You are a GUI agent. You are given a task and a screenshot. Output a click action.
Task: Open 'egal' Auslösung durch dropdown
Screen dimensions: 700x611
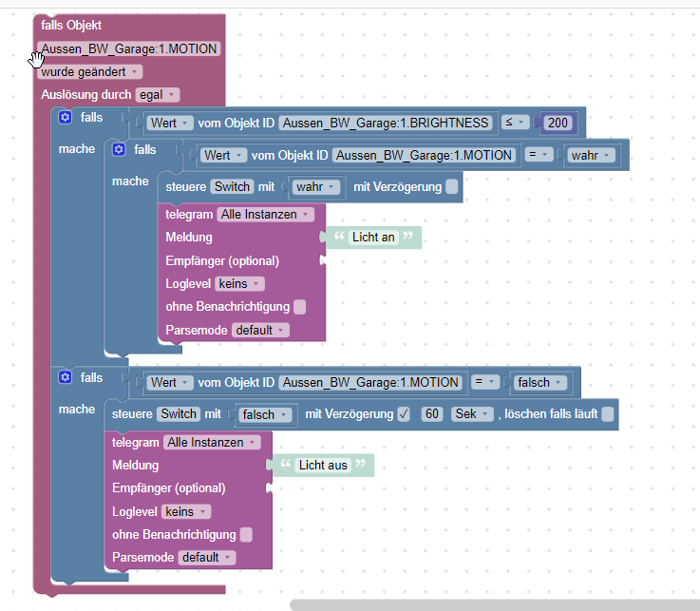pos(158,95)
